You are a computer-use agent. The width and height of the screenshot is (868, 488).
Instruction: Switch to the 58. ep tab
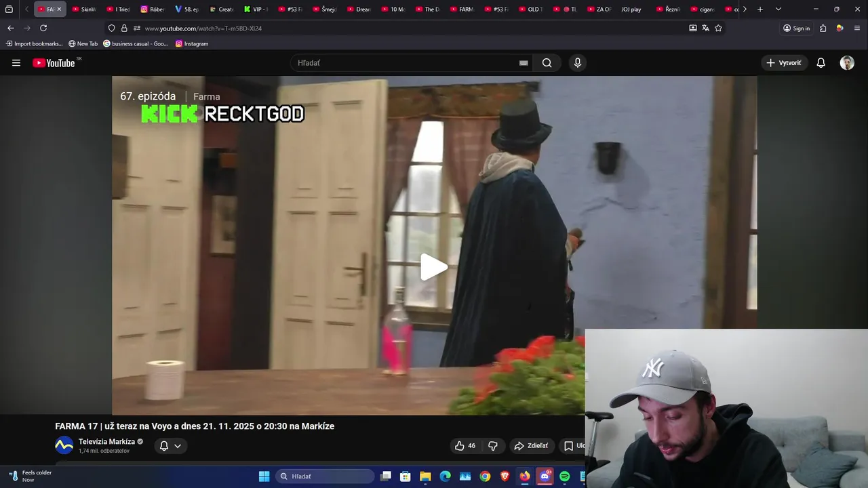coord(187,9)
